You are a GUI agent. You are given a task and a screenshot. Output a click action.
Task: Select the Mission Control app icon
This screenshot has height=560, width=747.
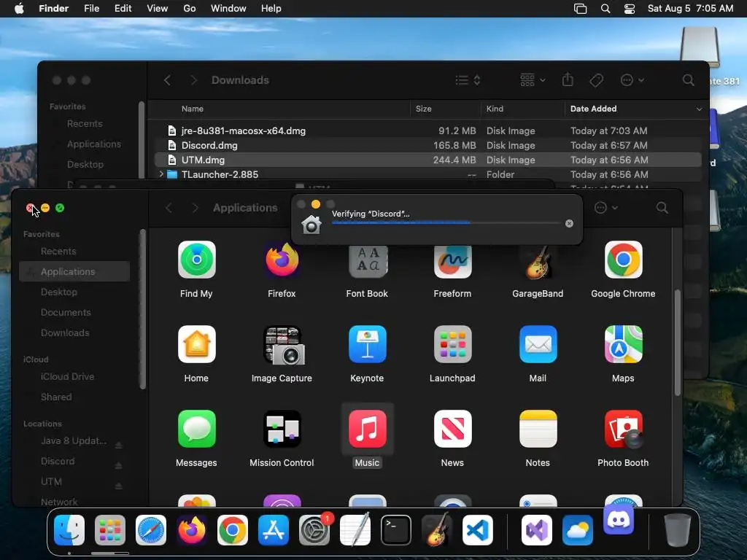pos(282,429)
